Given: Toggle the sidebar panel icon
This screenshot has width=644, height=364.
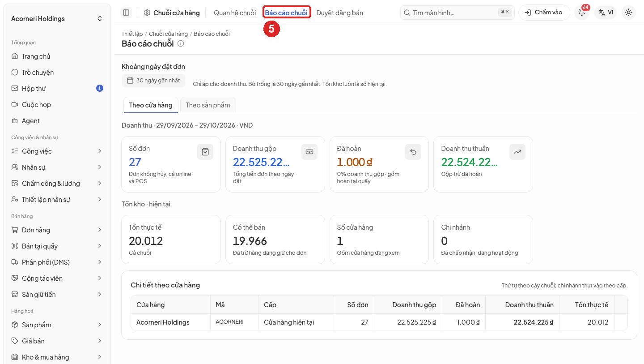Looking at the screenshot, I should [x=126, y=13].
